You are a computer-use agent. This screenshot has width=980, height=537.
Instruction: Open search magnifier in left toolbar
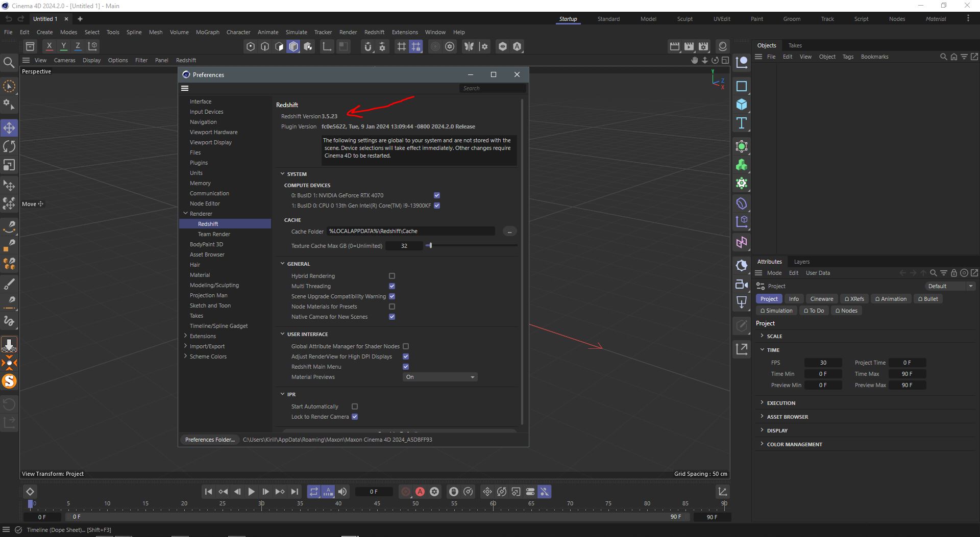point(9,63)
